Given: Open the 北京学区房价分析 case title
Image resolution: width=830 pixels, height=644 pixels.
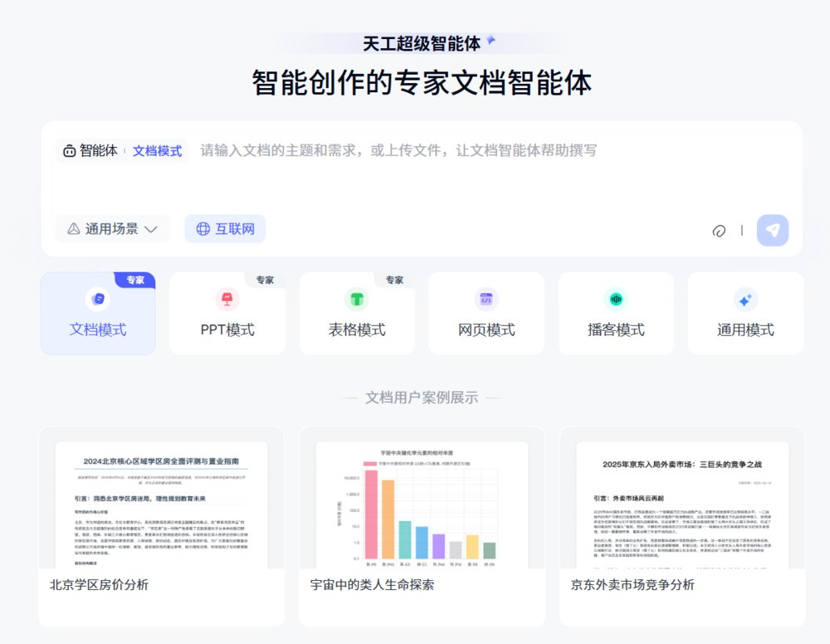Looking at the screenshot, I should tap(100, 584).
